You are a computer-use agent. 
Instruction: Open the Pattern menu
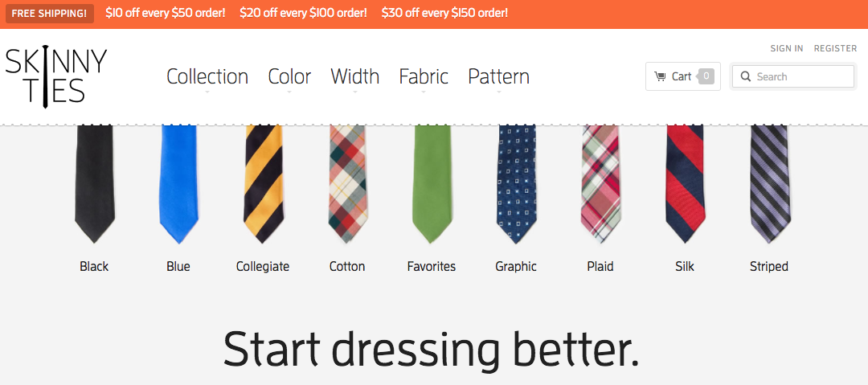[498, 77]
